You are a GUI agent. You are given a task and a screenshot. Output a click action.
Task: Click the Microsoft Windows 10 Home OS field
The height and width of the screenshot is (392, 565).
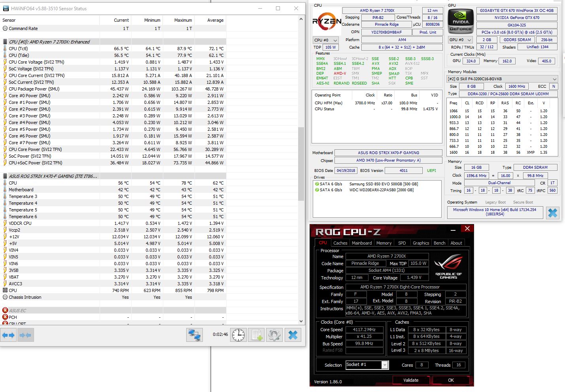pos(495,212)
